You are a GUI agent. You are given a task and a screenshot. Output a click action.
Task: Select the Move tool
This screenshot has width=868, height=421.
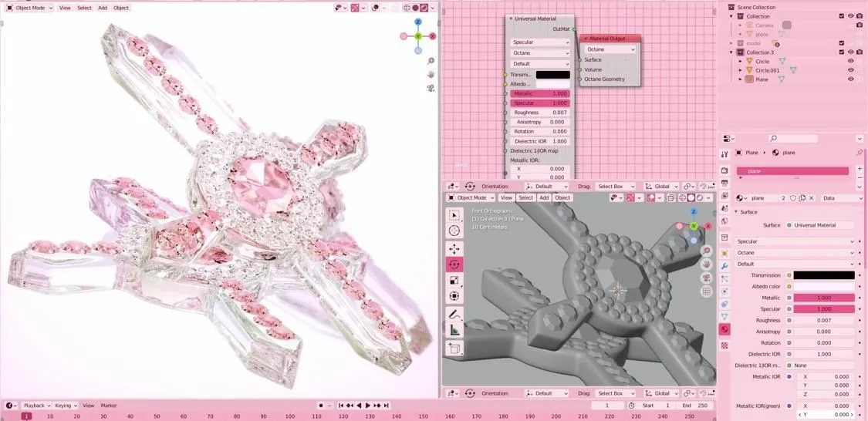(454, 248)
